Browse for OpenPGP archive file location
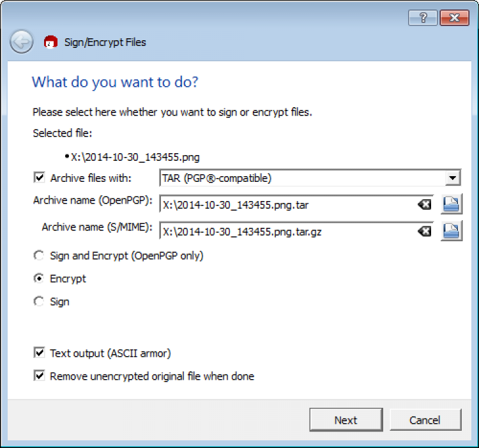 (452, 204)
